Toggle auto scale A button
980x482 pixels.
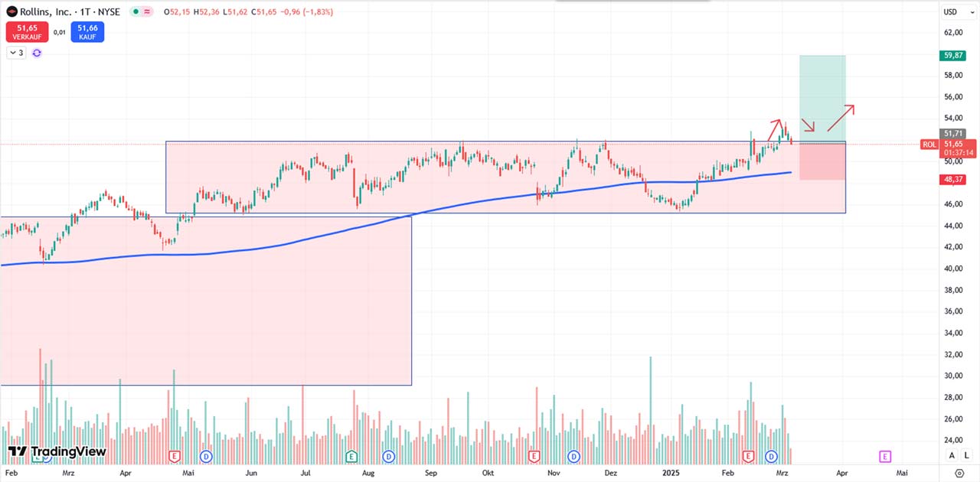[x=952, y=455]
